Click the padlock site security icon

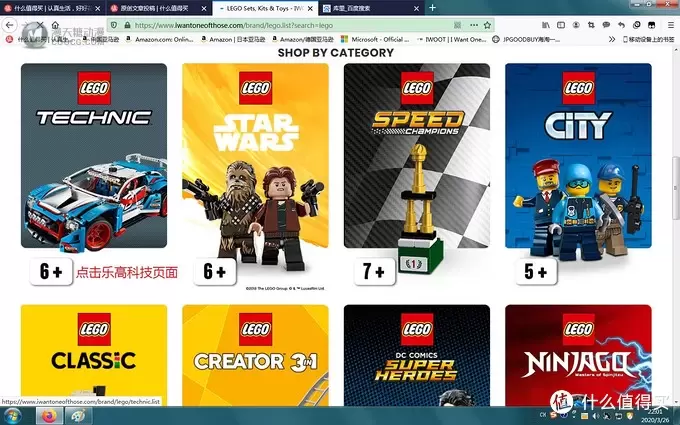(127, 25)
